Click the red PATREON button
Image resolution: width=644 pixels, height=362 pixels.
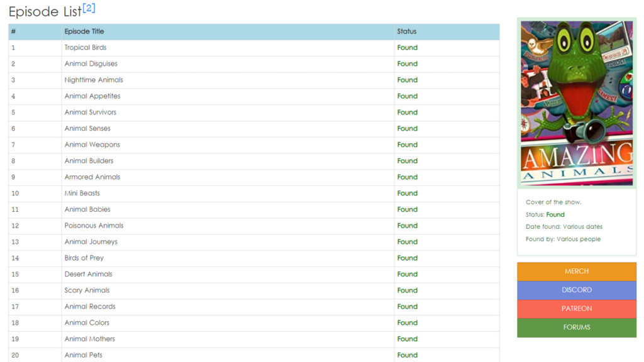[577, 309]
